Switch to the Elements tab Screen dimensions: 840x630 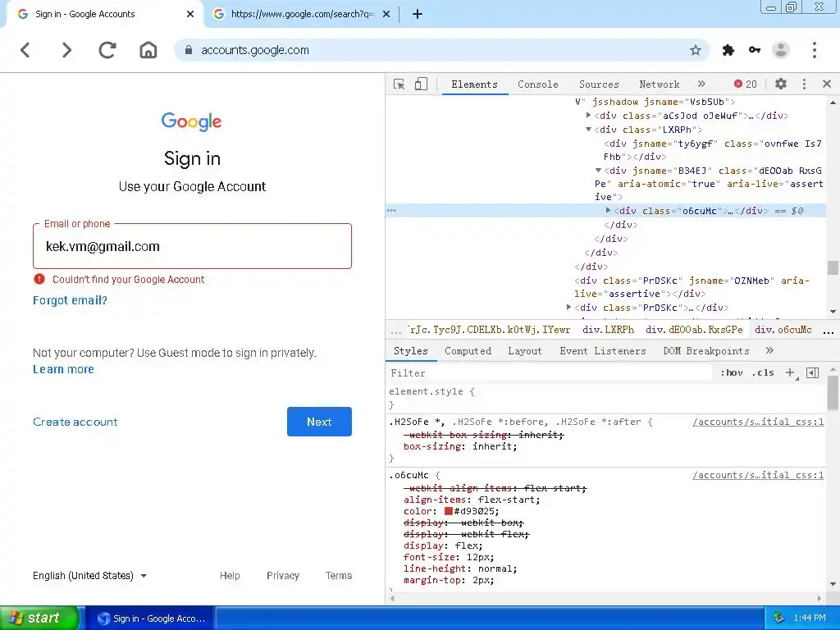click(474, 84)
